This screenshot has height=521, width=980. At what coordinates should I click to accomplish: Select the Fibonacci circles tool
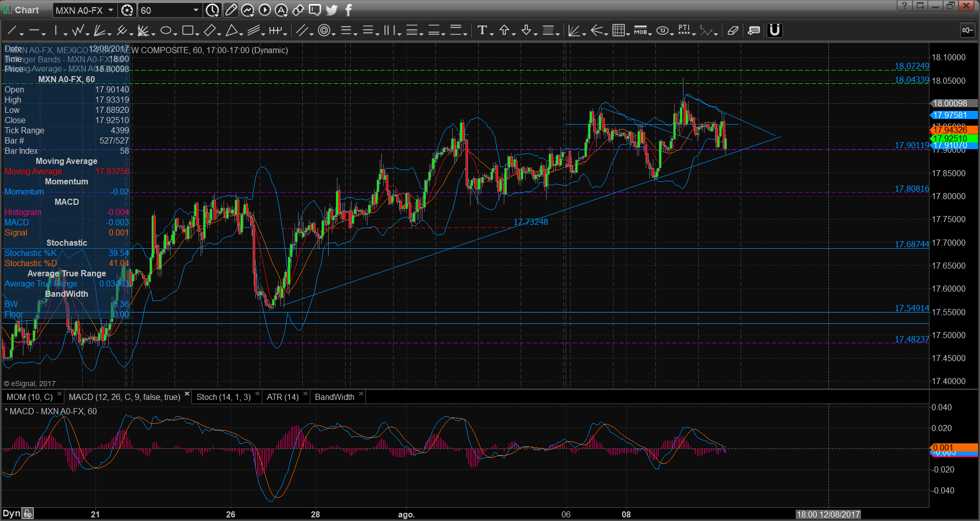324,31
